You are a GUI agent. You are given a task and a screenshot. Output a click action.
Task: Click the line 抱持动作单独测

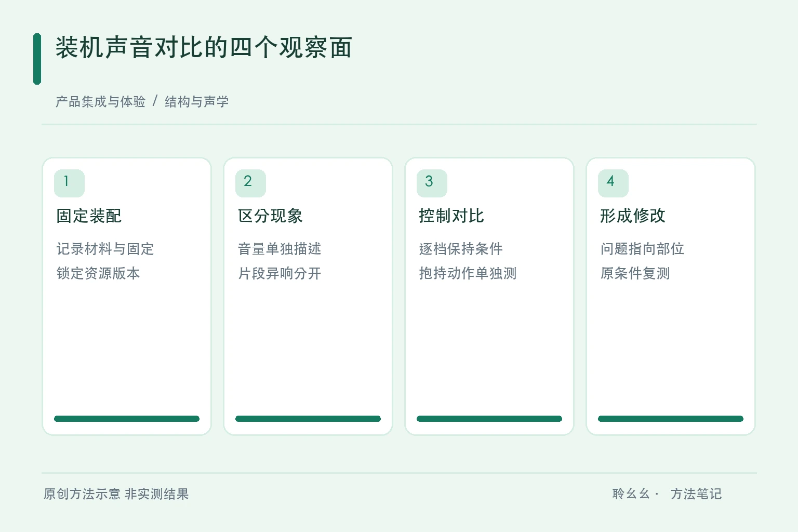coord(468,273)
